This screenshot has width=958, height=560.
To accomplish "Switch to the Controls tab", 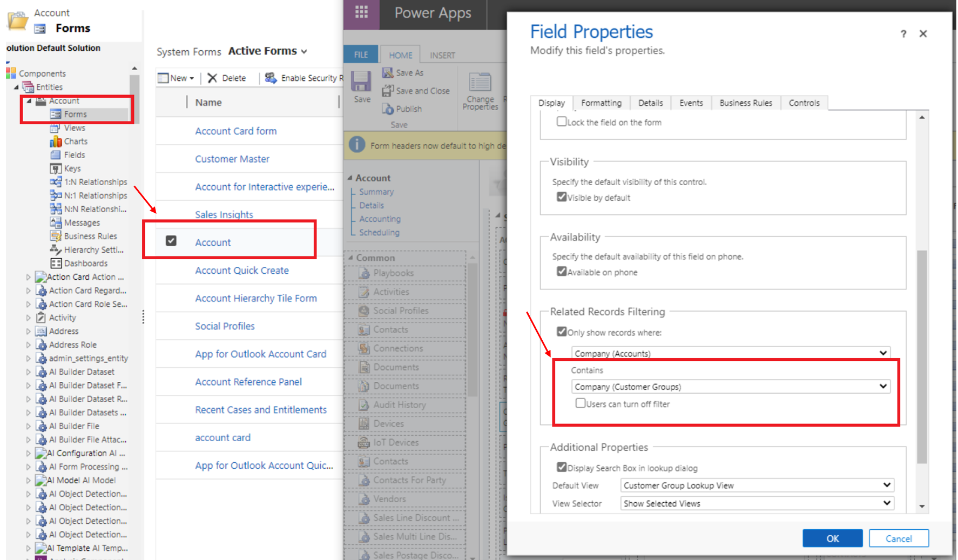I will [804, 103].
